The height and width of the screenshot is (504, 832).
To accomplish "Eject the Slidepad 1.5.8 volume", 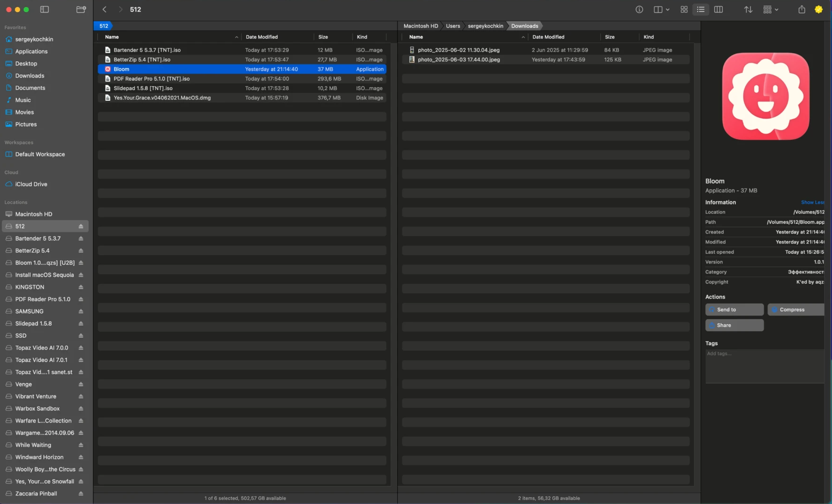I will point(81,324).
